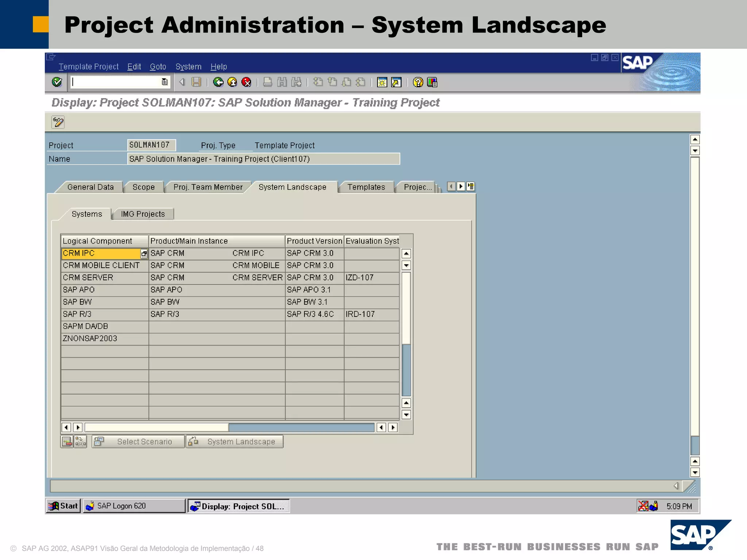The height and width of the screenshot is (560, 747).
Task: Click the System Landscape button below table
Action: 235,442
